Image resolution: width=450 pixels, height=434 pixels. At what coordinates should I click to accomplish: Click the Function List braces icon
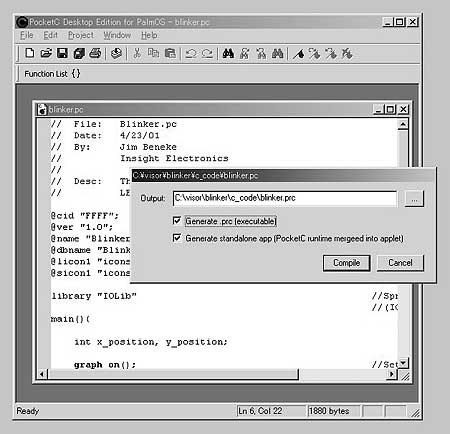point(76,73)
